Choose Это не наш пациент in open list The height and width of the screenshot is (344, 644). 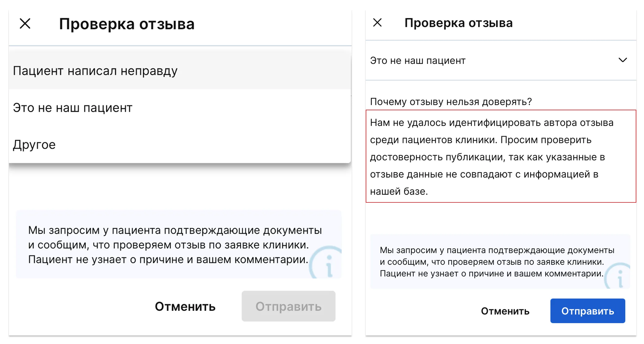pos(180,108)
